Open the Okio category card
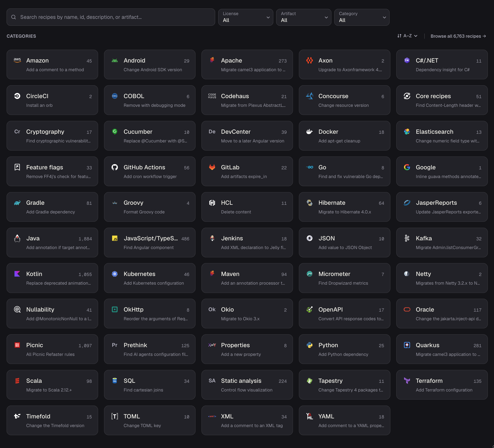Screen dimensions: 494x448 [x=247, y=313]
